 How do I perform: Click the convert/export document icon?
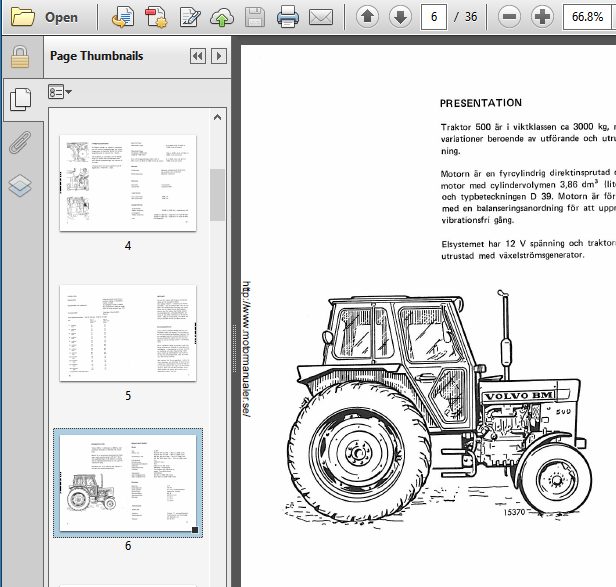pos(123,17)
